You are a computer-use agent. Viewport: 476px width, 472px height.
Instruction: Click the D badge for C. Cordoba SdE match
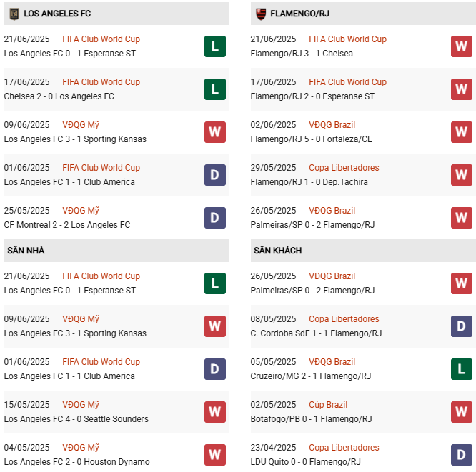pyautogui.click(x=461, y=326)
